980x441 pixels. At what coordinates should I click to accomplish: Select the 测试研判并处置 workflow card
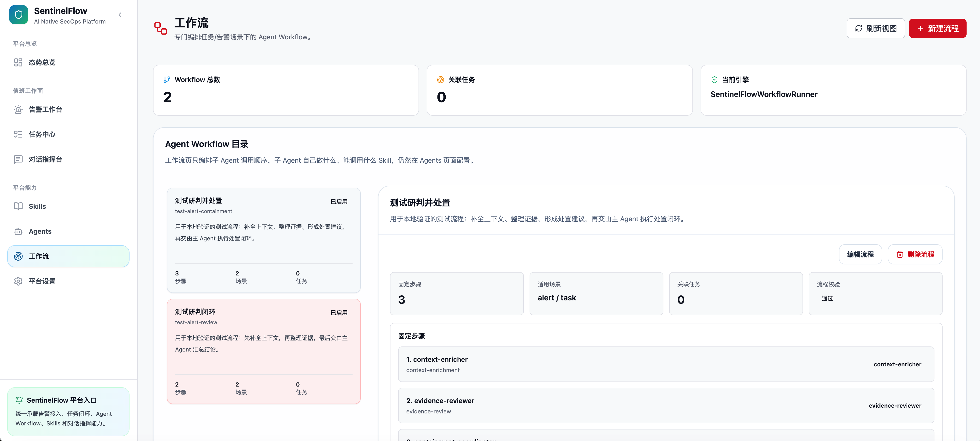[264, 240]
